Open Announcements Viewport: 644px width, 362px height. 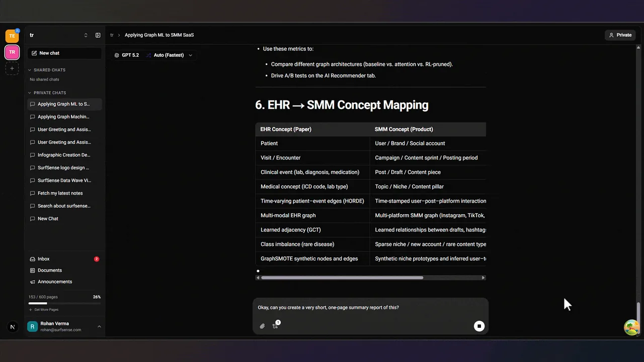pos(65,282)
